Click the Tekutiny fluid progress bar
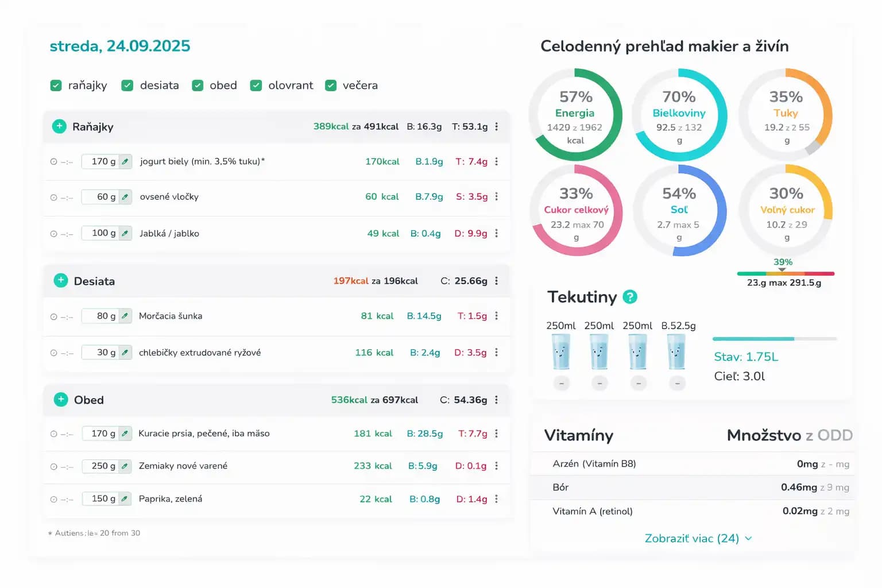This screenshot has width=882, height=588. 774,339
